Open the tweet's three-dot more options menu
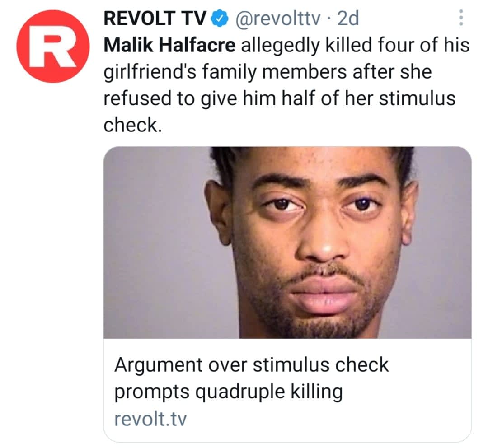Screen dimensions: 488x448 pos(461,18)
